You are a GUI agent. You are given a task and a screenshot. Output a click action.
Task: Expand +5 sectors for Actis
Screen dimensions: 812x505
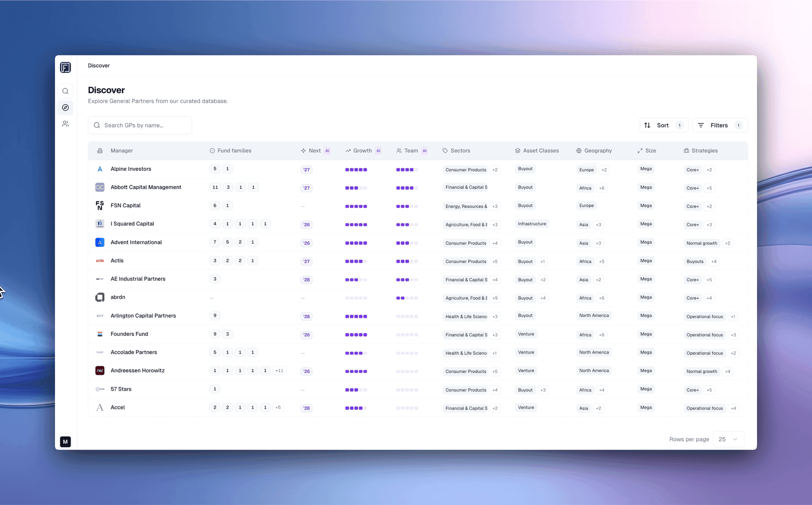pyautogui.click(x=495, y=262)
